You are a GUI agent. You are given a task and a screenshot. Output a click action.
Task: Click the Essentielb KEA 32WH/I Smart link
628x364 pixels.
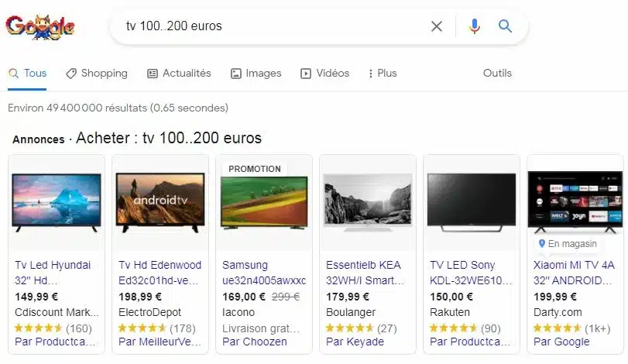click(x=365, y=273)
